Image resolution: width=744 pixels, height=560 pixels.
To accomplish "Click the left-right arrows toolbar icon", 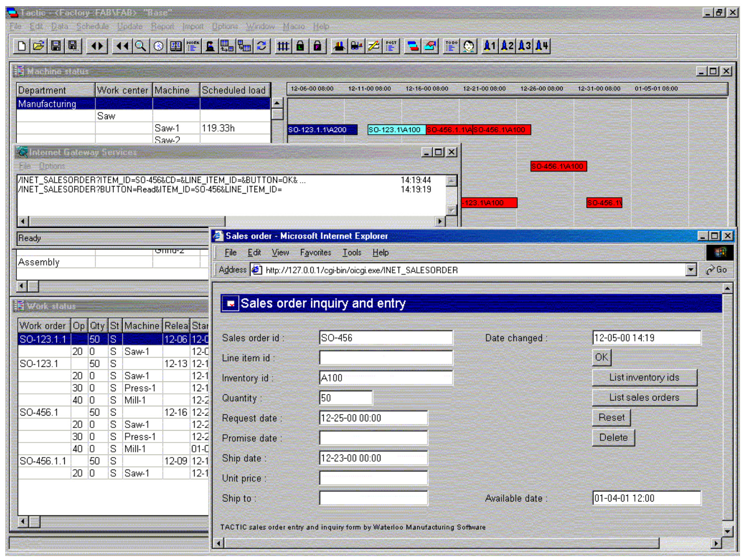I will point(97,46).
